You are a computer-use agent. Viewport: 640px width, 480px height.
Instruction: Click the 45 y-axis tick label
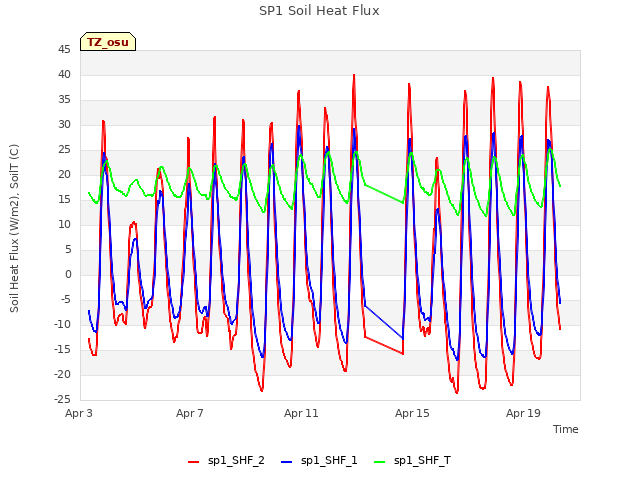pos(64,49)
